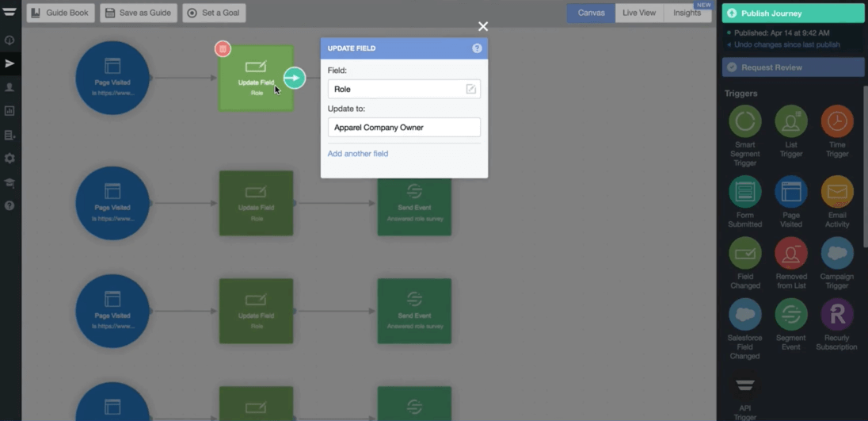The height and width of the screenshot is (421, 868).
Task: Pick the List Trigger icon
Action: tap(791, 121)
